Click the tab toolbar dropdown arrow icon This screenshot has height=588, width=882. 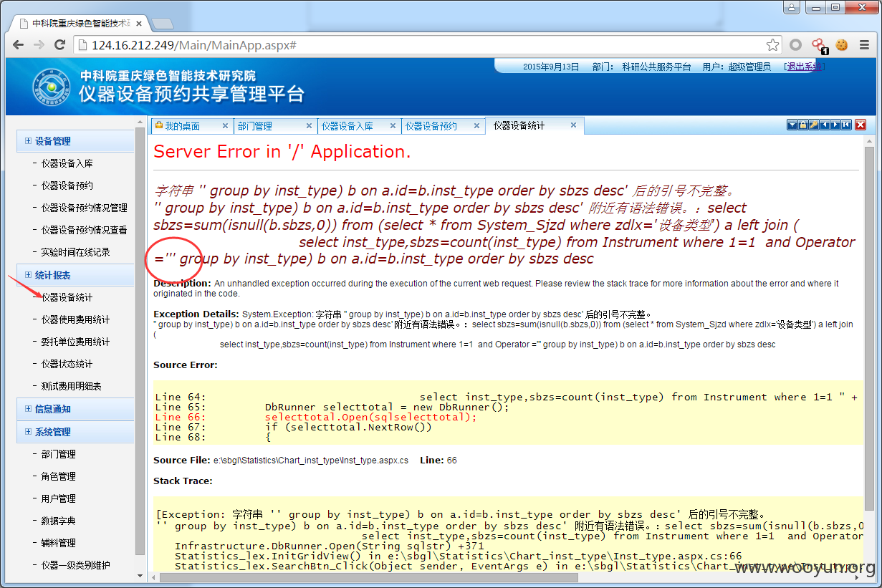pyautogui.click(x=792, y=125)
